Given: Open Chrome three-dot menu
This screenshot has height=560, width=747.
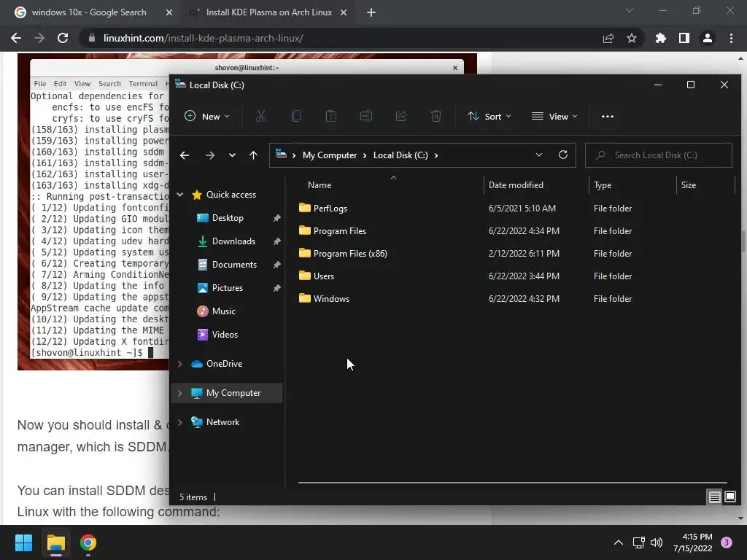Looking at the screenshot, I should click(731, 38).
